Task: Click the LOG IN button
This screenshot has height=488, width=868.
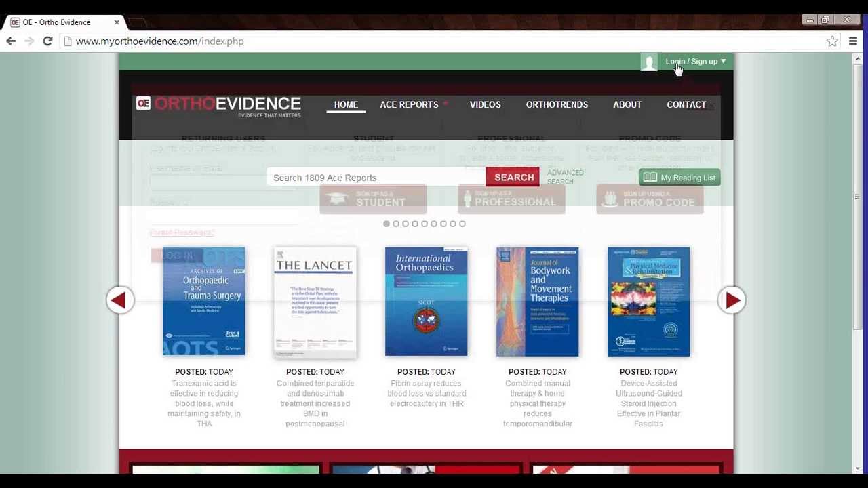Action: pyautogui.click(x=178, y=256)
